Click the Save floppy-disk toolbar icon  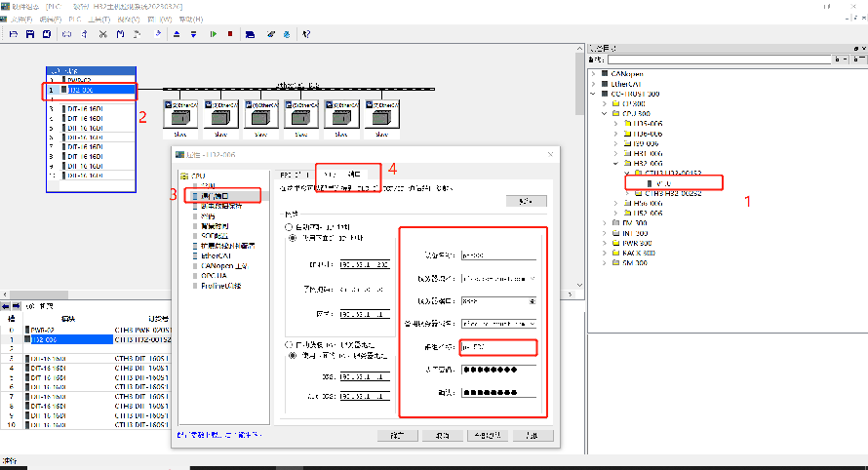pyautogui.click(x=30, y=34)
